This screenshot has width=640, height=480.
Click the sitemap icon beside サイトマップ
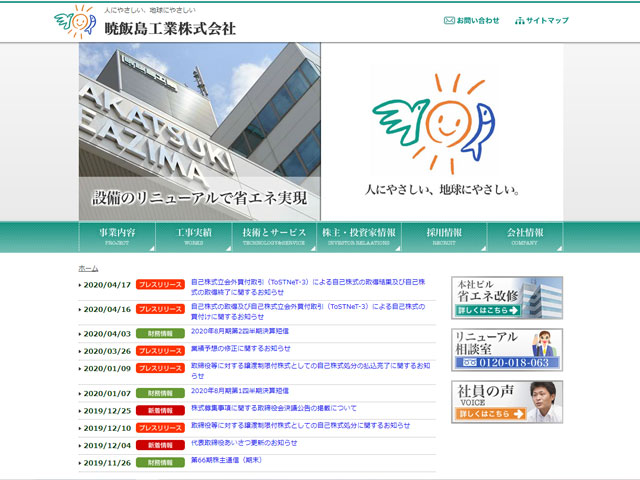click(520, 20)
